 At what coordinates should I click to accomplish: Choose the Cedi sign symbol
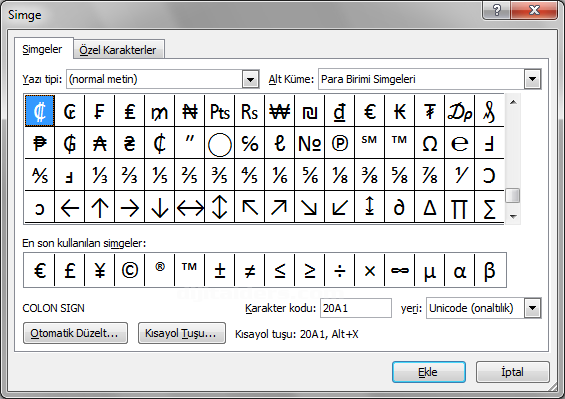159,143
